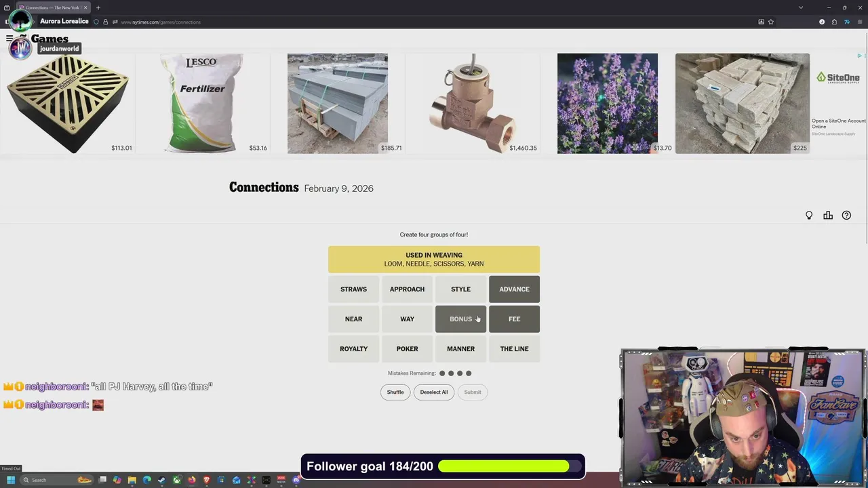Click the round white clock icon in toolbar
868x488 pixels.
click(822, 22)
